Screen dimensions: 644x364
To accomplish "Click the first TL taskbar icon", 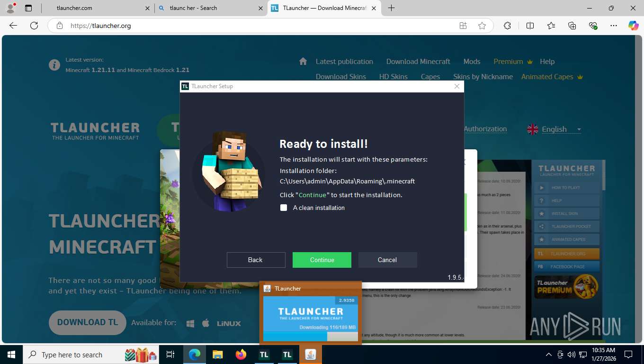I will tap(264, 355).
